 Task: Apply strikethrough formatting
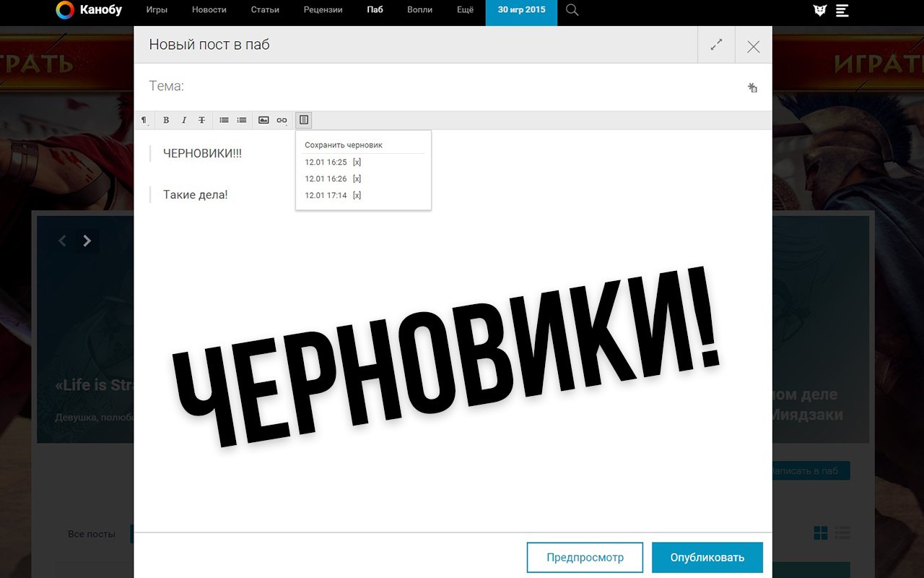coord(202,120)
